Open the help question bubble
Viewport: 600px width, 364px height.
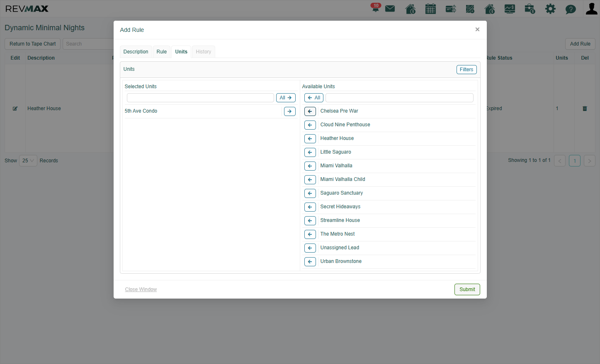pos(571,9)
